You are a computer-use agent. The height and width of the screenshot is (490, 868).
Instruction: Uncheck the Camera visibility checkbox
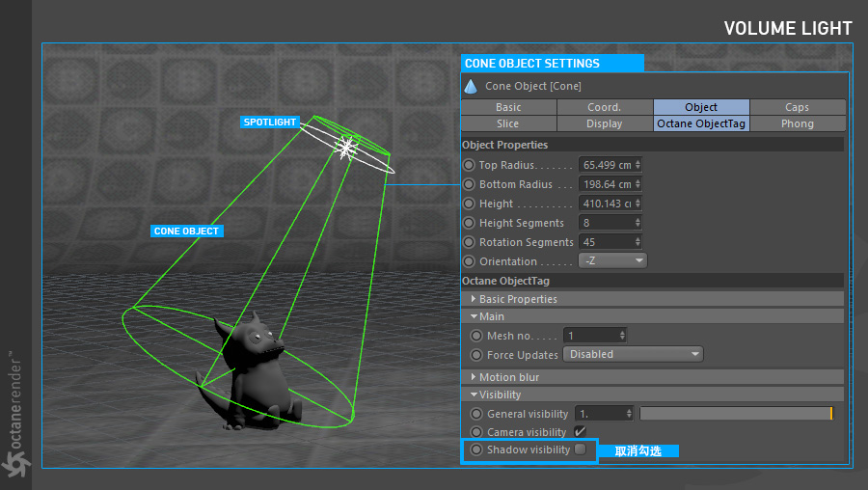coord(580,432)
